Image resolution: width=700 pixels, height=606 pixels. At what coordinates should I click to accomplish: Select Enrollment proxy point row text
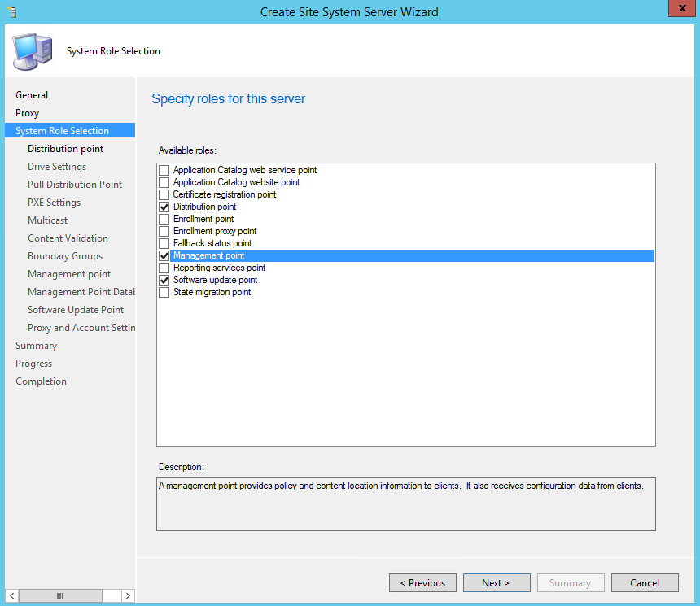tap(215, 231)
